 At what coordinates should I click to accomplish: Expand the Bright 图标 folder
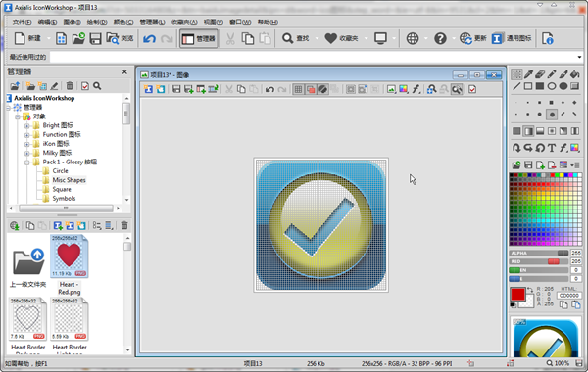[27, 125]
